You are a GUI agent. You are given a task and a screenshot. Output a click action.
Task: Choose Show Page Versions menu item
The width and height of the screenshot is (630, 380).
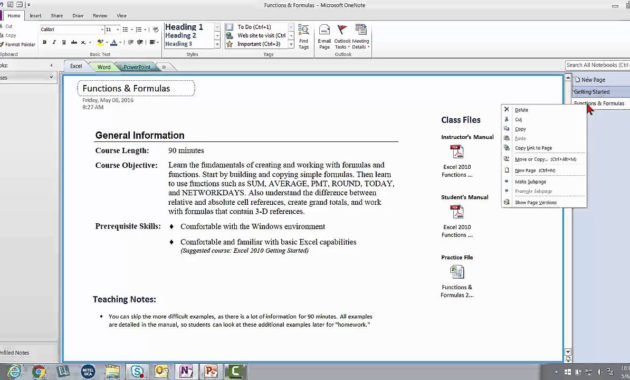point(544,202)
